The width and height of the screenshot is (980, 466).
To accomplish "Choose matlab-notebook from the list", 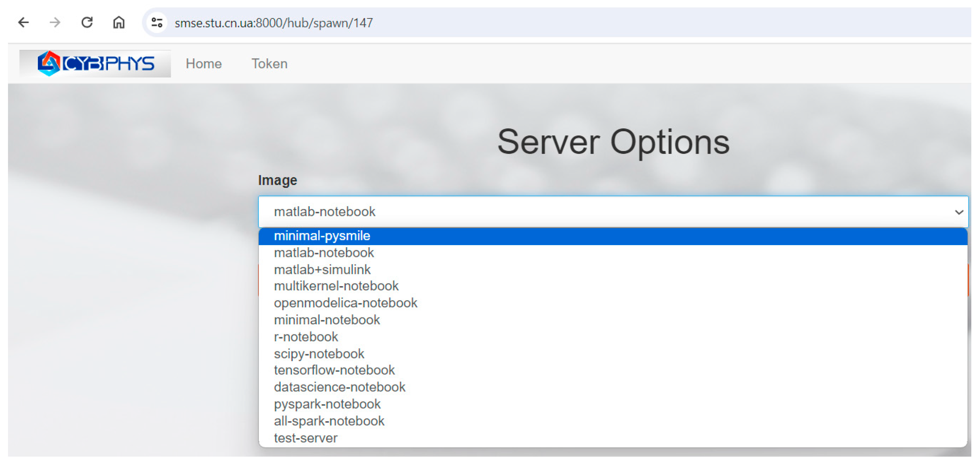I will tap(324, 252).
